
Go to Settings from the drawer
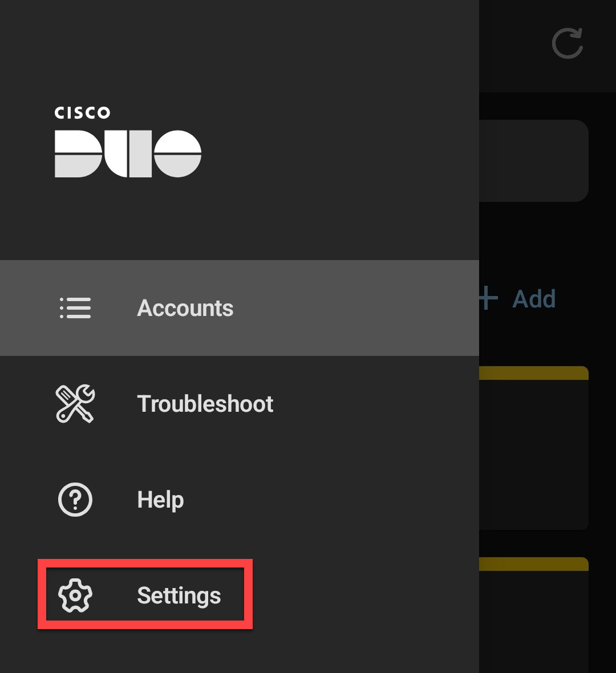(x=179, y=596)
